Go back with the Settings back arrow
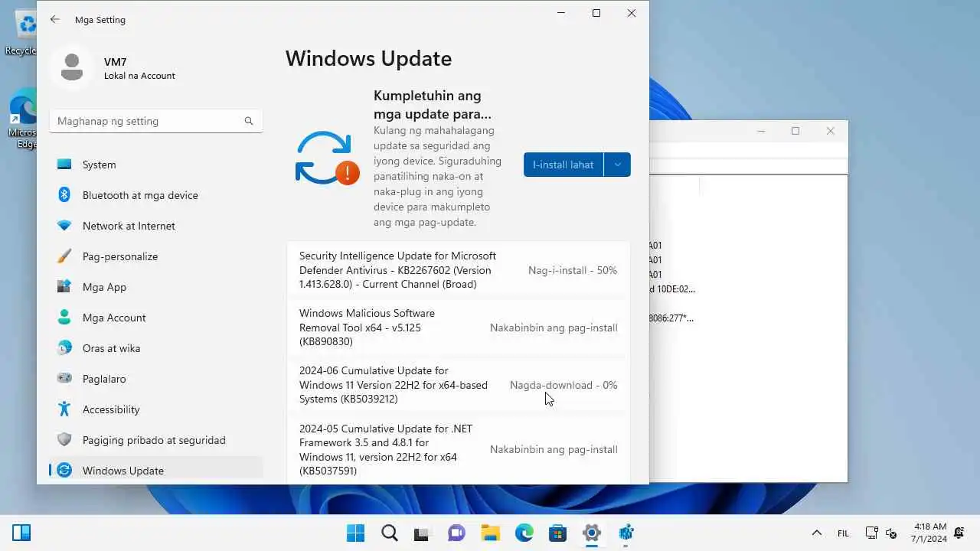This screenshot has height=551, width=980. tap(54, 20)
